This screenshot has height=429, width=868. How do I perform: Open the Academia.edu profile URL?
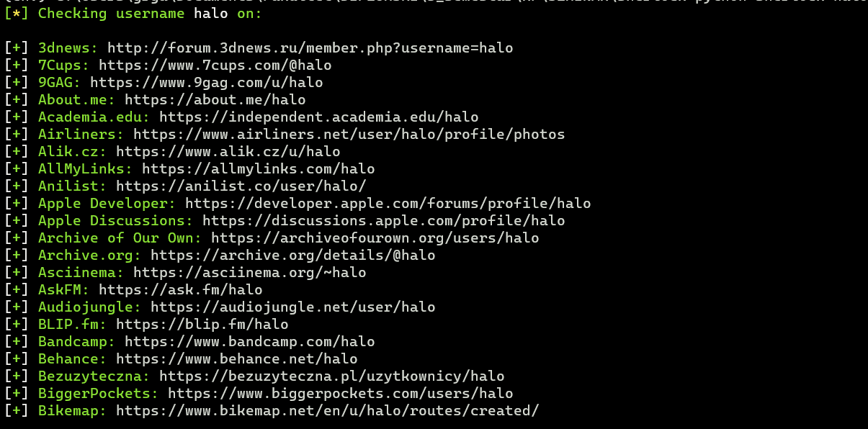318,117
